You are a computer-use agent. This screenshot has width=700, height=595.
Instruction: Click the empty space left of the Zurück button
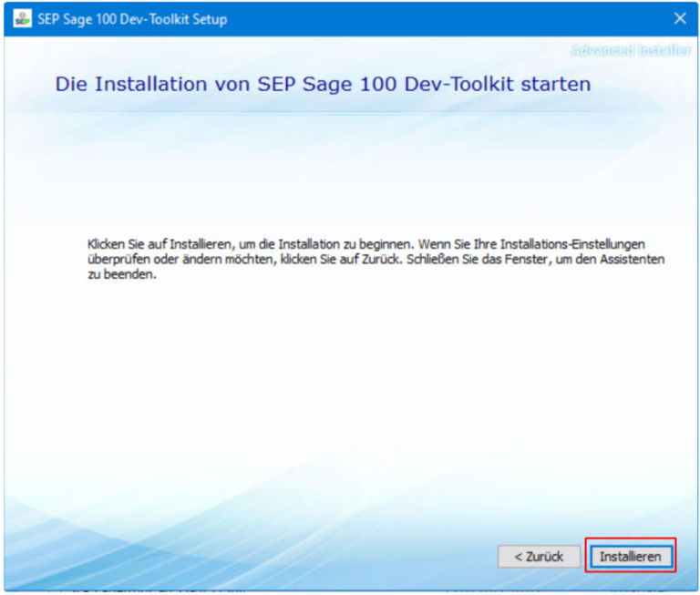[273, 556]
